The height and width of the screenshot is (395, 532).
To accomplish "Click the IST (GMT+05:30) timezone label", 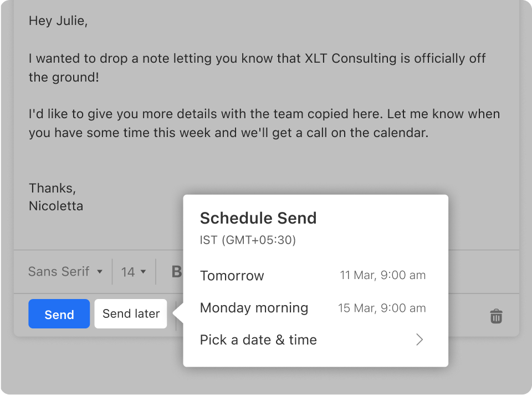I will [248, 240].
